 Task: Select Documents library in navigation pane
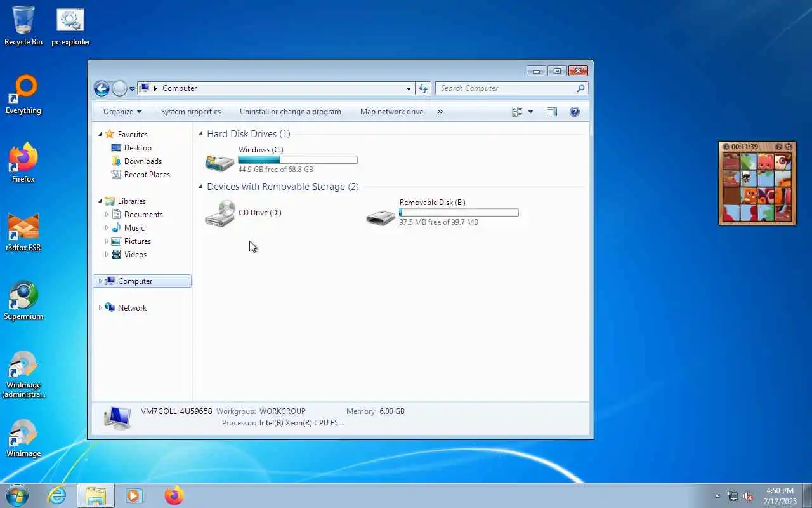click(x=143, y=215)
